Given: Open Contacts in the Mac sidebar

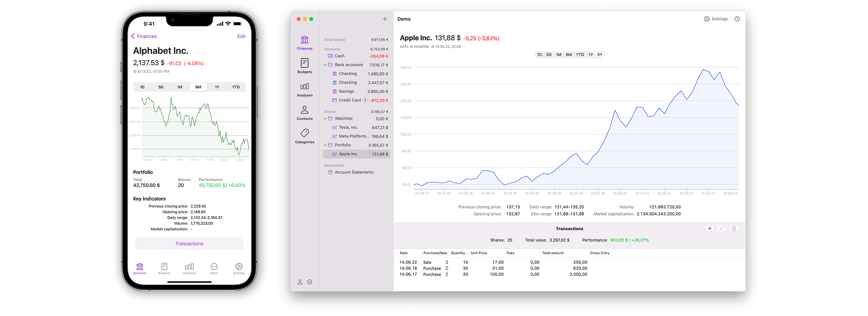Looking at the screenshot, I should 304,113.
